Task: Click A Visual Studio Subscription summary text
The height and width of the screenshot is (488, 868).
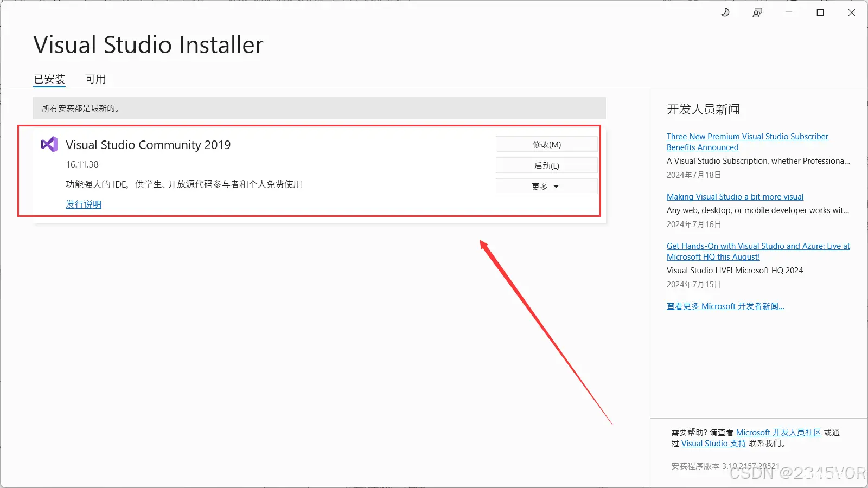Action: tap(758, 161)
